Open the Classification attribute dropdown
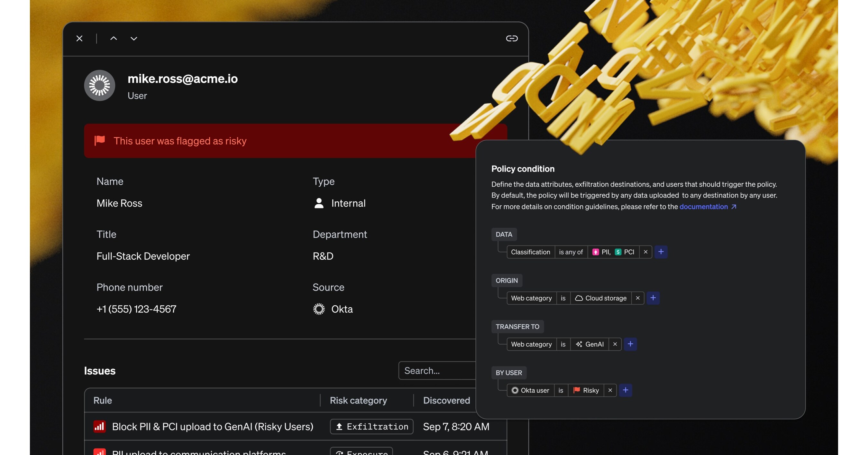This screenshot has height=455, width=868. [530, 252]
